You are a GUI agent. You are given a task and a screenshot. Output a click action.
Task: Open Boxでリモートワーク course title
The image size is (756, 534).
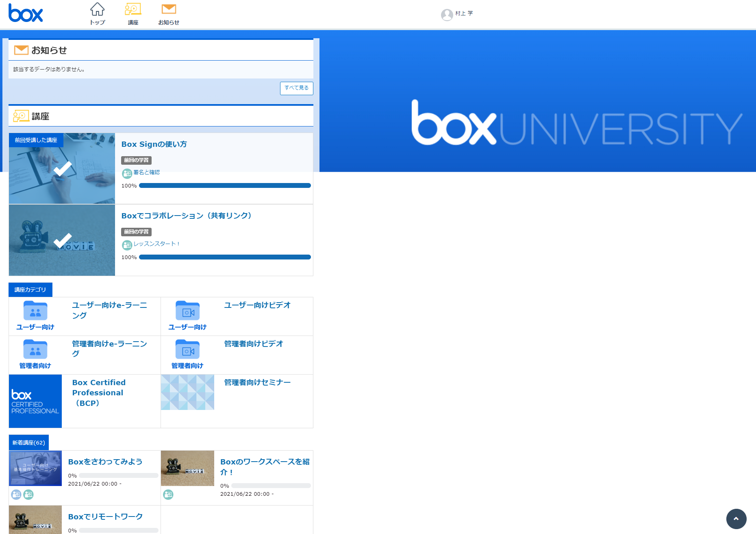[x=105, y=517]
